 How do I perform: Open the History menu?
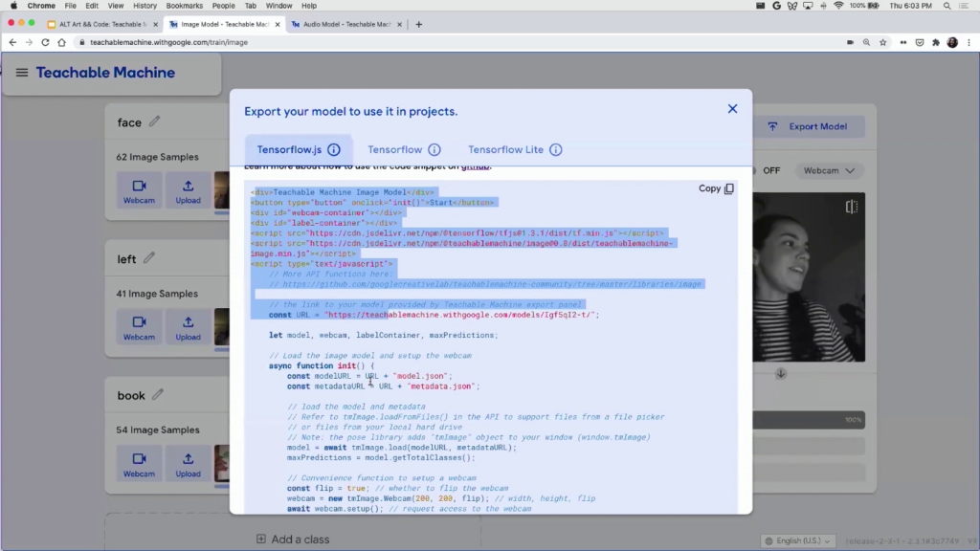(145, 6)
